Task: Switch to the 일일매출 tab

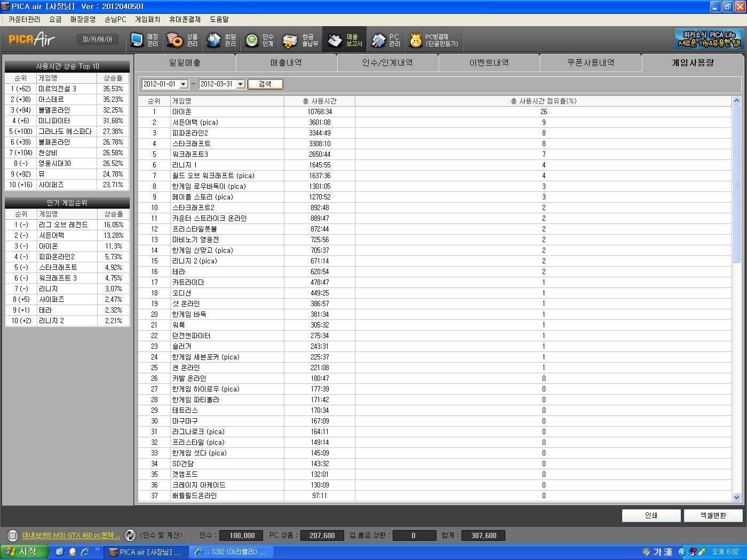Action: click(x=185, y=62)
